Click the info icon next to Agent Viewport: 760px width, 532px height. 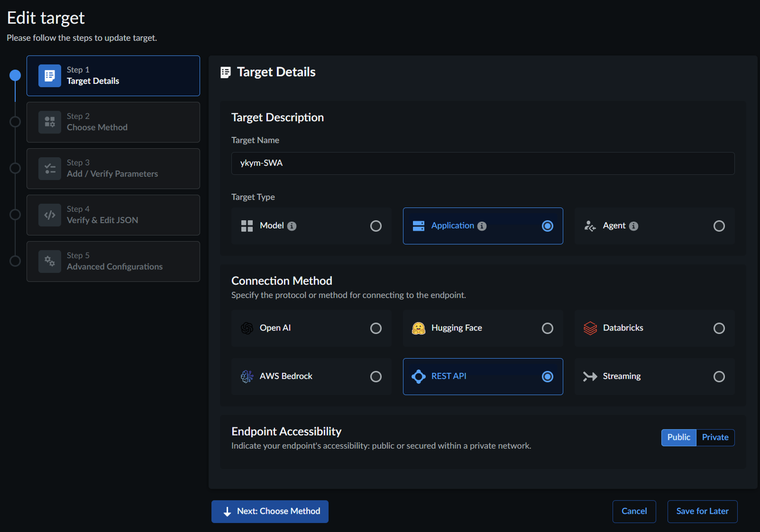(634, 226)
